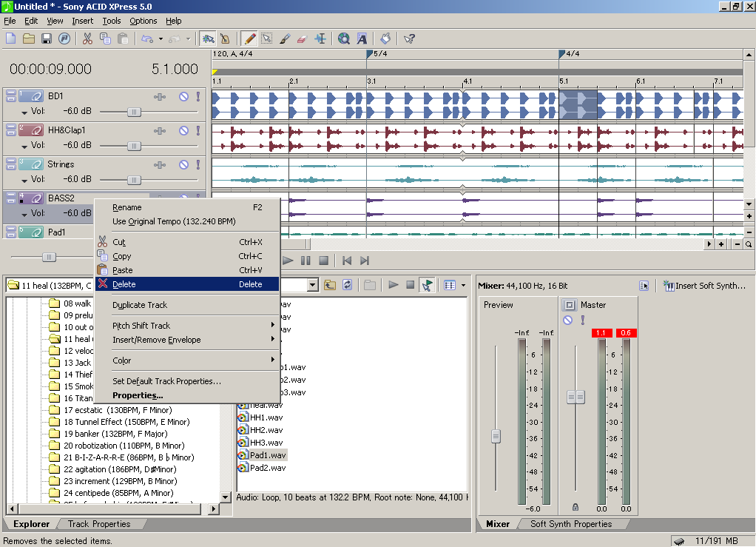This screenshot has width=756, height=547.
Task: Save the project using the floppy disk icon
Action: click(47, 38)
